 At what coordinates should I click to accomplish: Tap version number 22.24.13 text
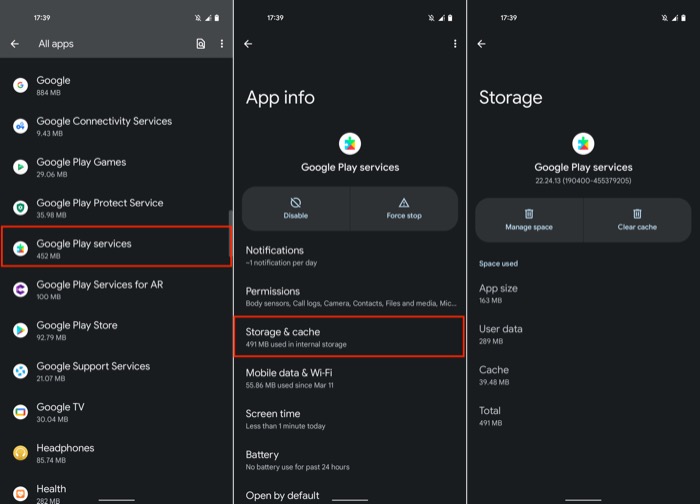click(x=583, y=181)
